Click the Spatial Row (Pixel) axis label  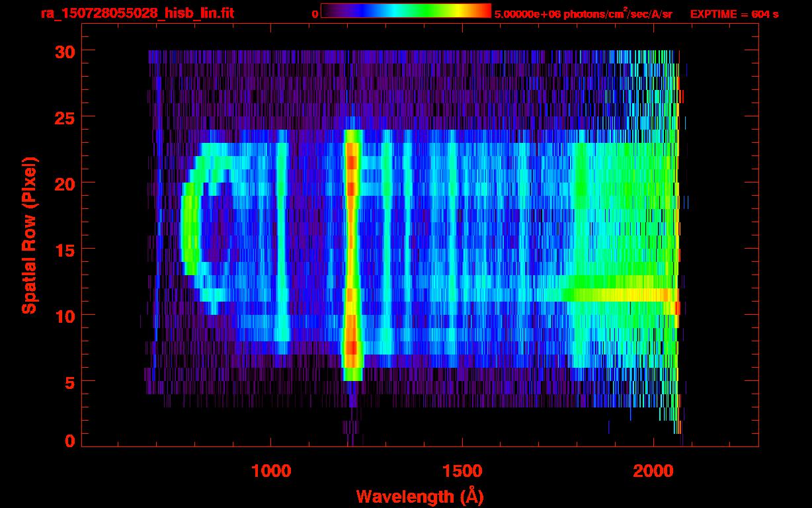click(x=28, y=235)
